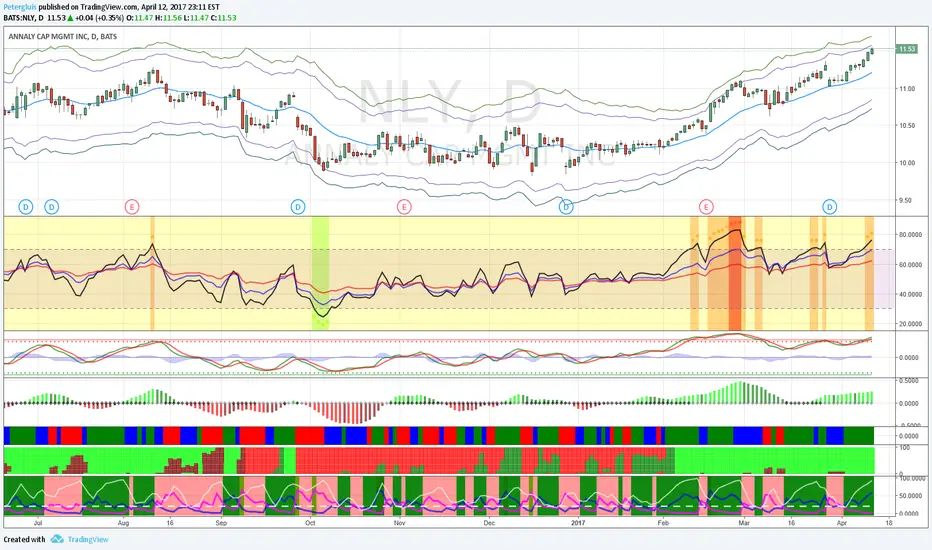Click the Mar label on time axis

(x=744, y=523)
